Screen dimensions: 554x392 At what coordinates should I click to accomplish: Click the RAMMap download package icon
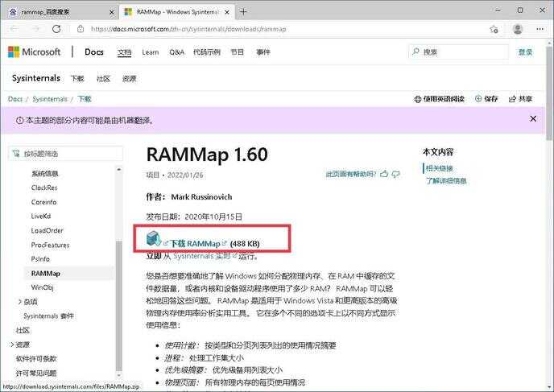click(154, 238)
